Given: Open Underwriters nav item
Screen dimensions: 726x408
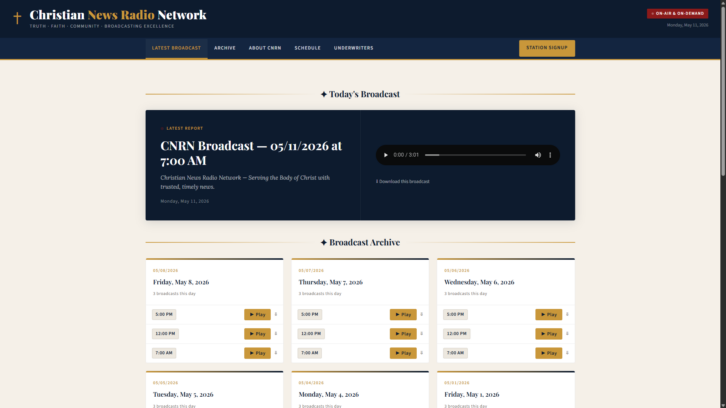Looking at the screenshot, I should [353, 48].
